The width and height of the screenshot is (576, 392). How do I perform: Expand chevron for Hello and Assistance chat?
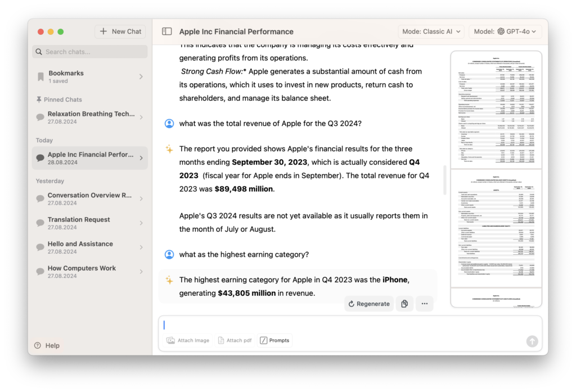coord(141,247)
